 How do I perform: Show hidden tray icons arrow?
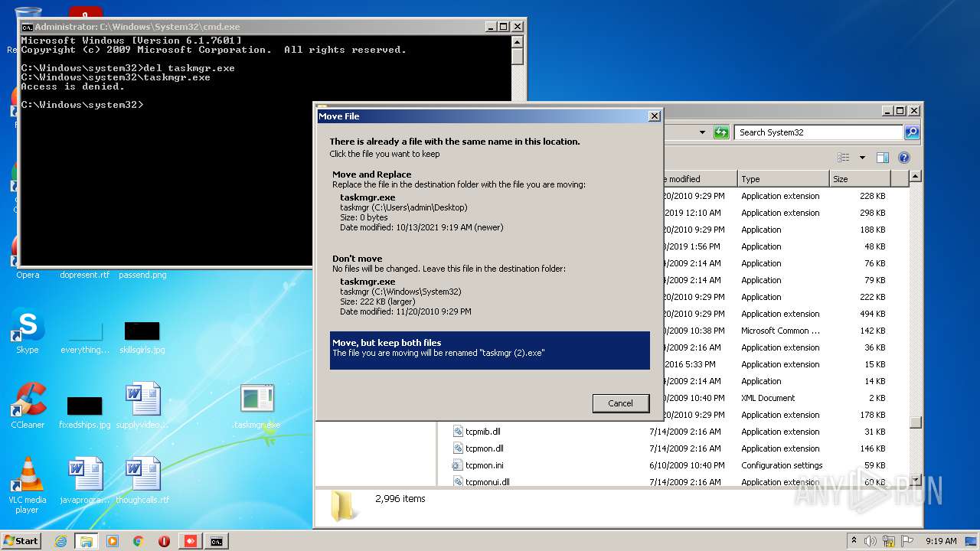pos(854,541)
